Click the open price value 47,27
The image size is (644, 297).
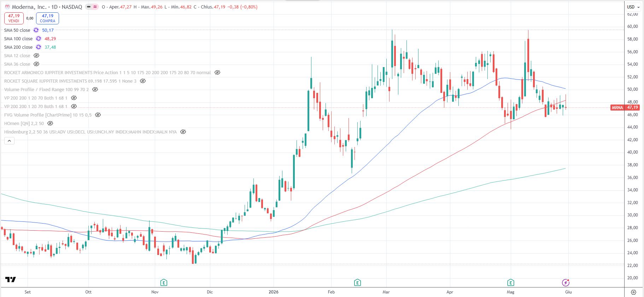(x=126, y=7)
